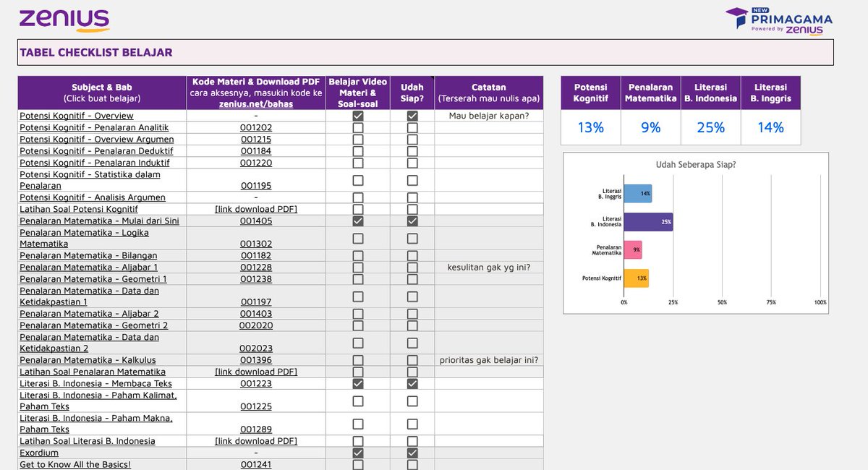The image size is (868, 470).
Task: Click the note kesulitan gak yg ini?
Action: (489, 267)
